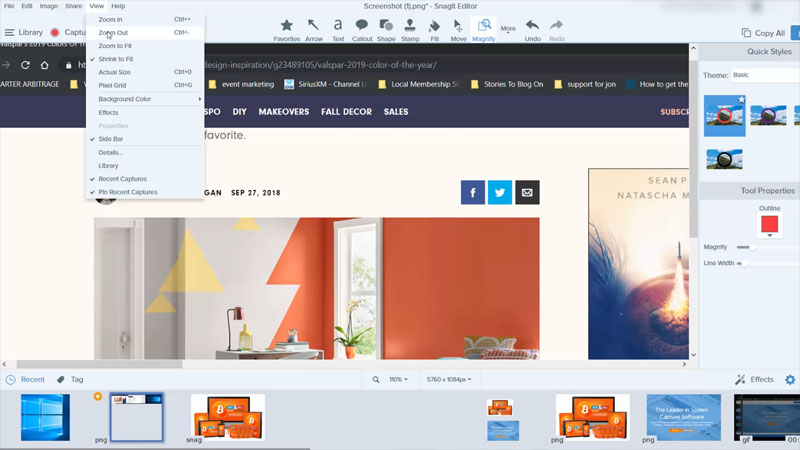800x450 pixels.
Task: Select the Callout tool
Action: [x=362, y=27]
